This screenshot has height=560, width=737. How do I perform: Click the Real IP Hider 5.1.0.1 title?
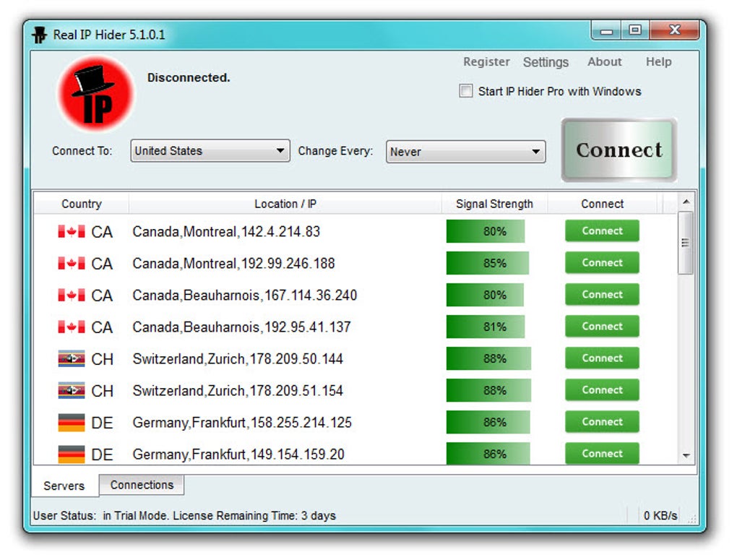pos(109,35)
